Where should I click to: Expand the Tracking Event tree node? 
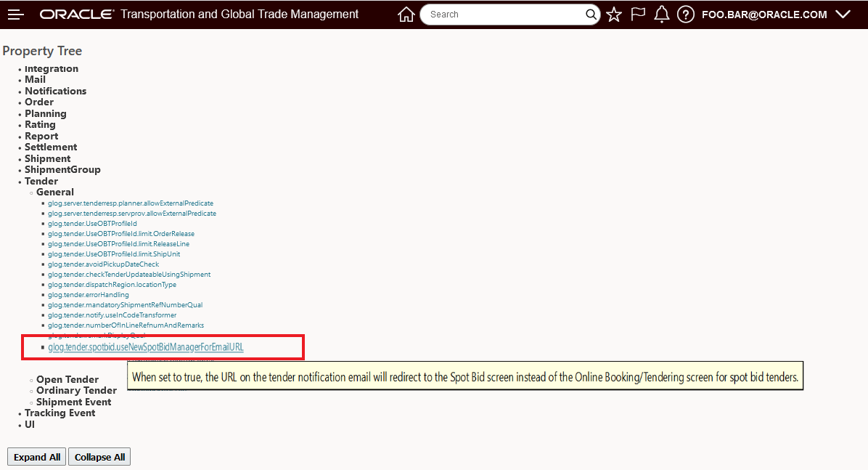60,413
